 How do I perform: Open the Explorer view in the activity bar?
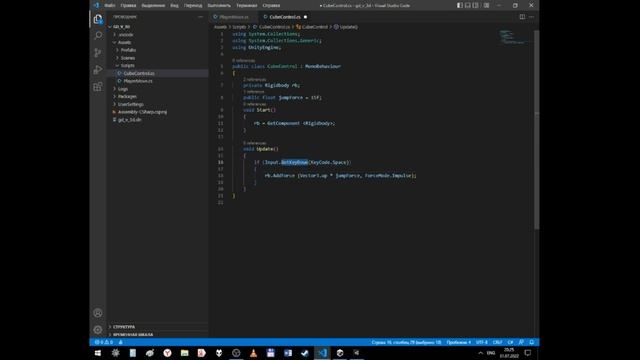(x=98, y=19)
